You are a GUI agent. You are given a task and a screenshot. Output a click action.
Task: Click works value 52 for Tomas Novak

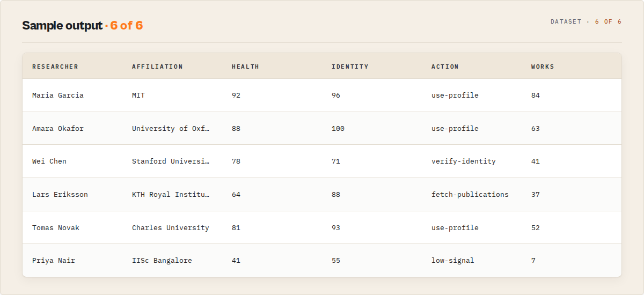coord(536,228)
